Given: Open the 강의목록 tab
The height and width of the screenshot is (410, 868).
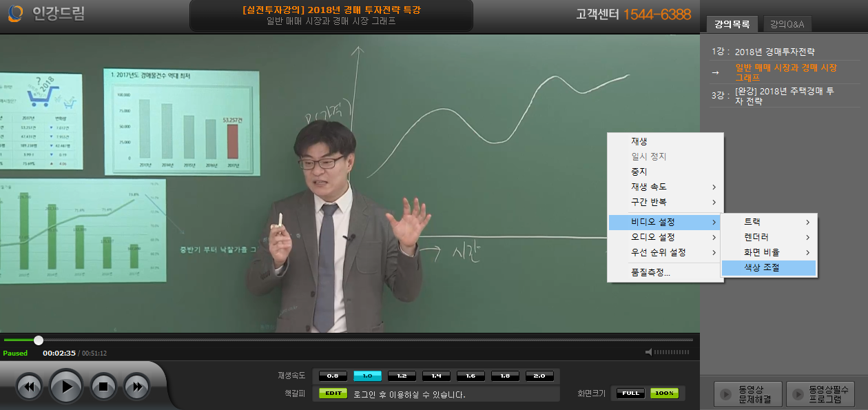Looking at the screenshot, I should coord(732,24).
